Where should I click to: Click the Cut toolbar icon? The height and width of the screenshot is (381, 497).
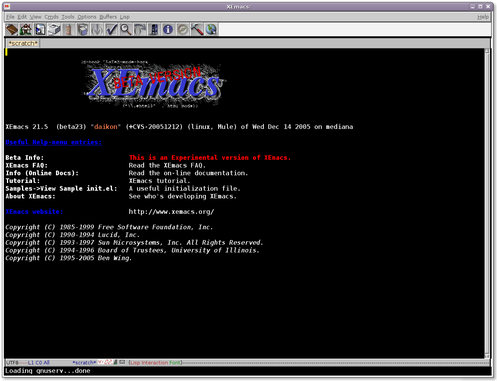(x=69, y=30)
